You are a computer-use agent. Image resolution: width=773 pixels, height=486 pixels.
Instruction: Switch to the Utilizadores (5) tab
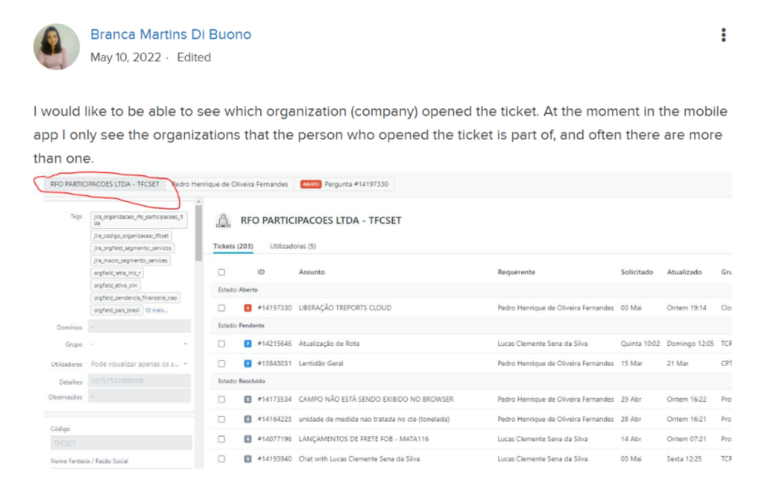pos(293,246)
